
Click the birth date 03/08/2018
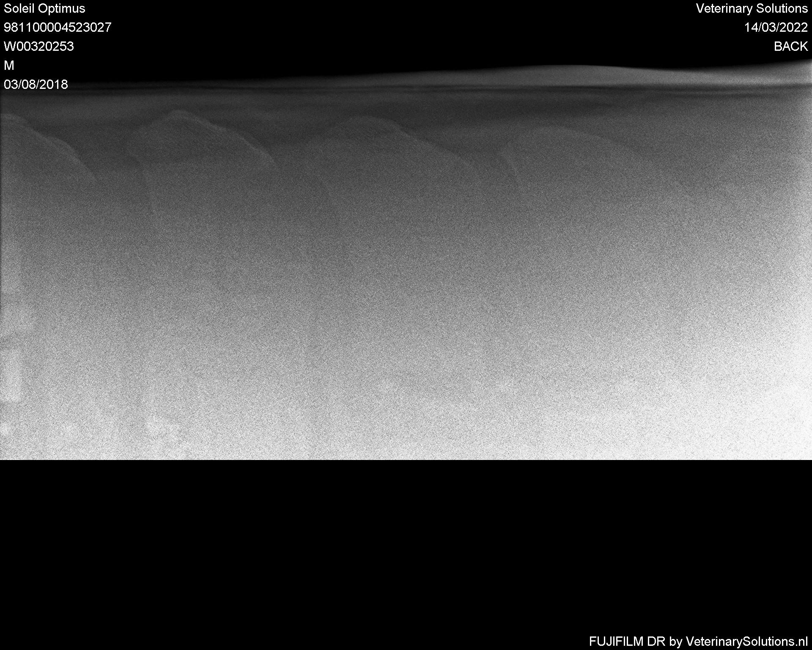pyautogui.click(x=36, y=85)
